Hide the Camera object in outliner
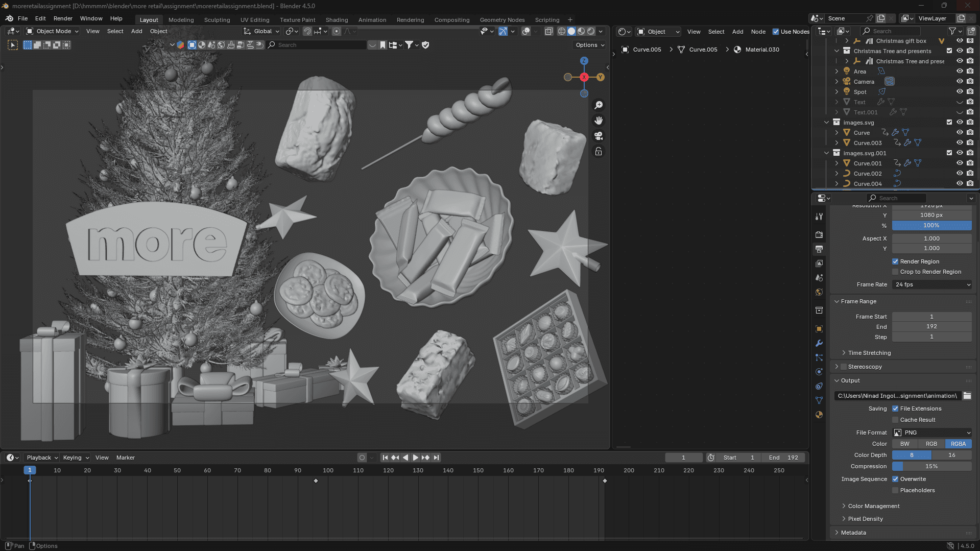The height and width of the screenshot is (551, 980). [x=960, y=82]
